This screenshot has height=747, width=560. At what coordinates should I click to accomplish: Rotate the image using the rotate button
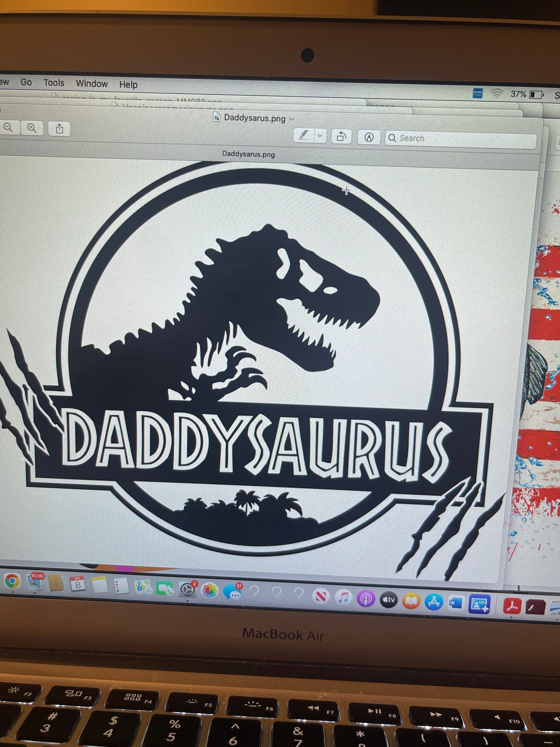click(x=341, y=137)
